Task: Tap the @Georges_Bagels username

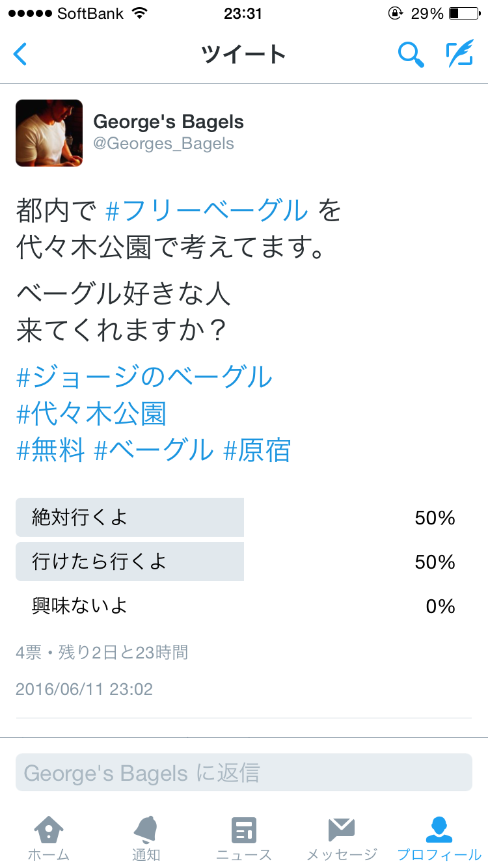Action: [163, 143]
